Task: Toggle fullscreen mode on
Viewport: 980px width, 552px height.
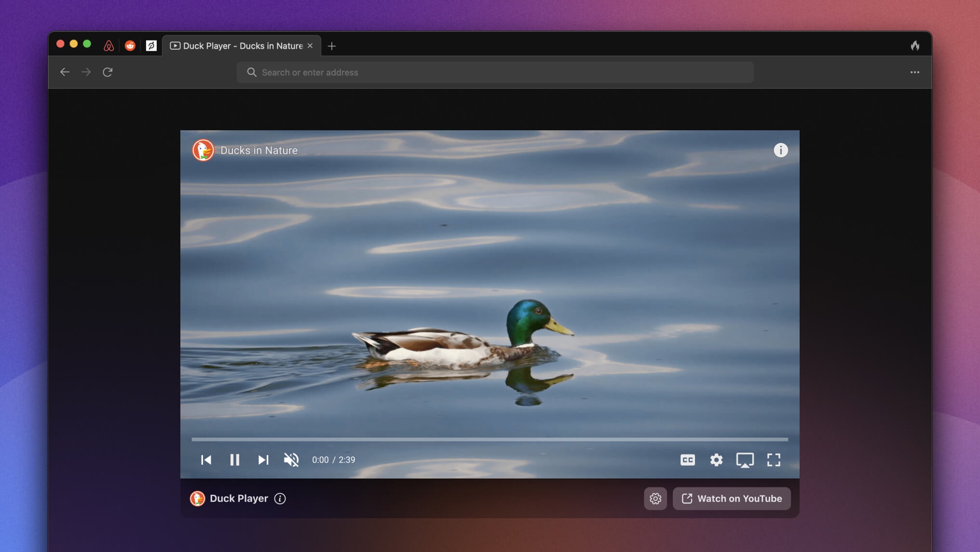Action: tap(774, 460)
